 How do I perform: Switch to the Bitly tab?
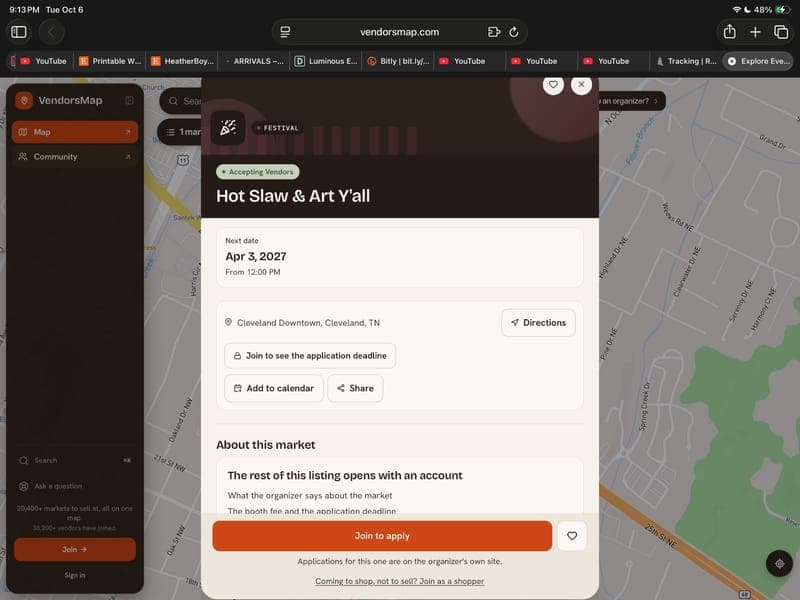tap(398, 61)
